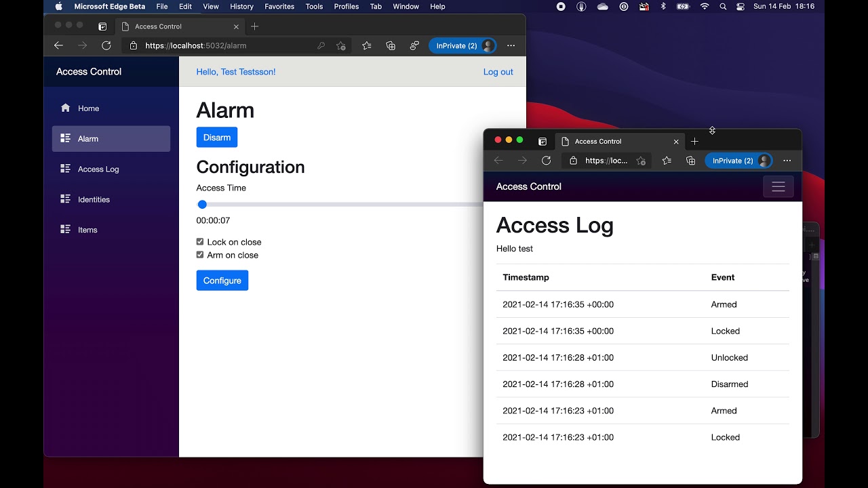Refresh the Access Log browser window
868x488 pixels.
point(546,161)
